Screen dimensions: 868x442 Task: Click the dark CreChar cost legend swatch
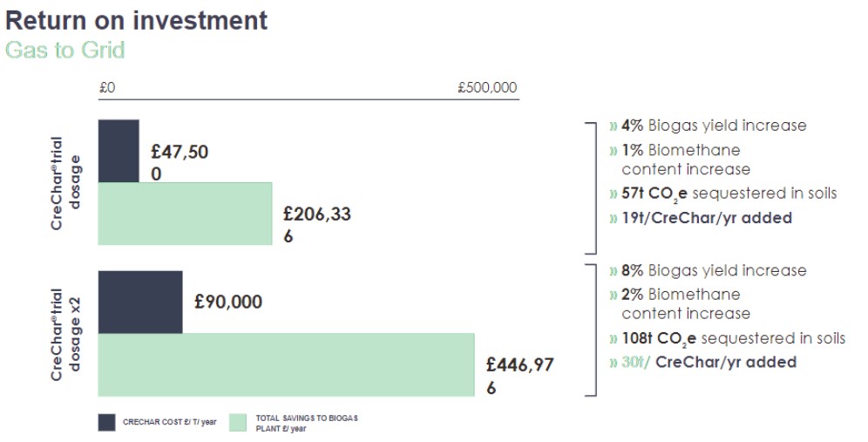pos(106,423)
